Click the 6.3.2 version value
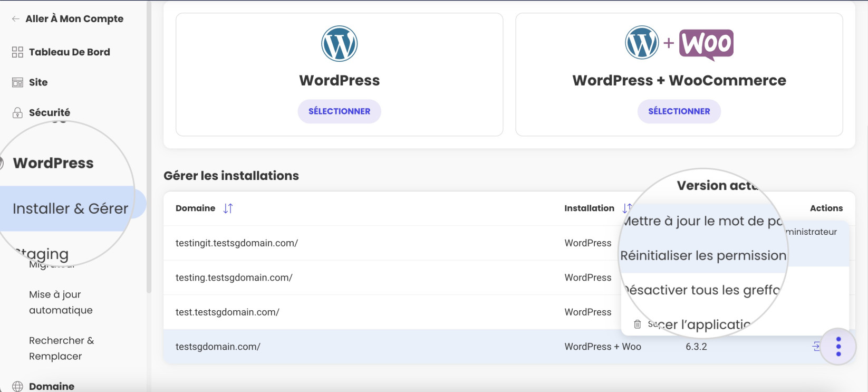 point(696,347)
